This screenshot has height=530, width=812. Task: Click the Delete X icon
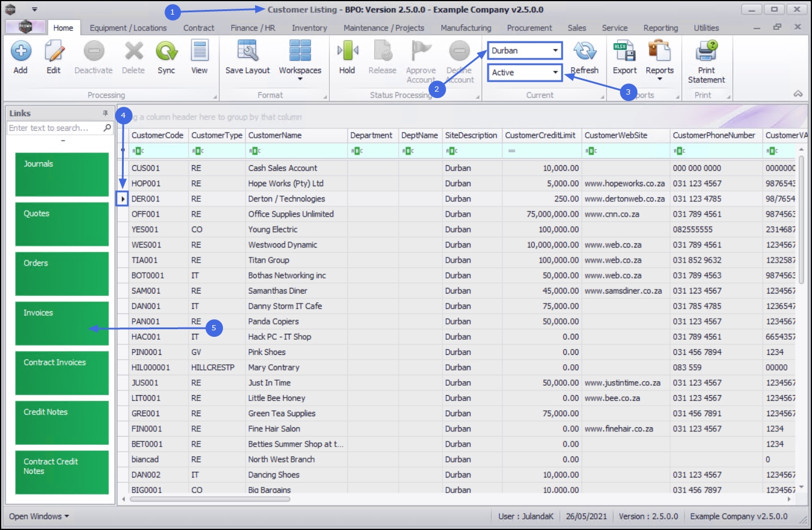pyautogui.click(x=134, y=51)
